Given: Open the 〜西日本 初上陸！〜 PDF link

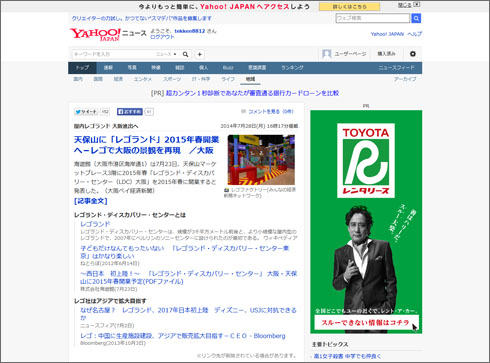Looking at the screenshot, I should (x=189, y=277).
